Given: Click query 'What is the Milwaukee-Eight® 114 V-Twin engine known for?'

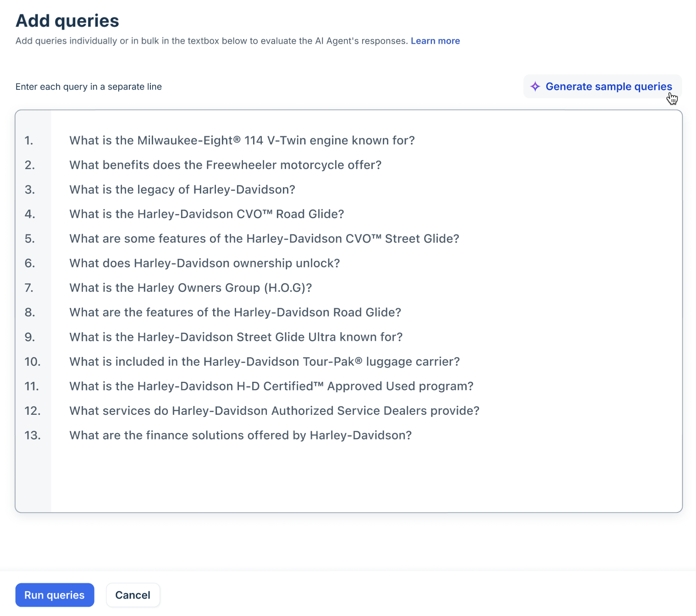Looking at the screenshot, I should pyautogui.click(x=242, y=140).
